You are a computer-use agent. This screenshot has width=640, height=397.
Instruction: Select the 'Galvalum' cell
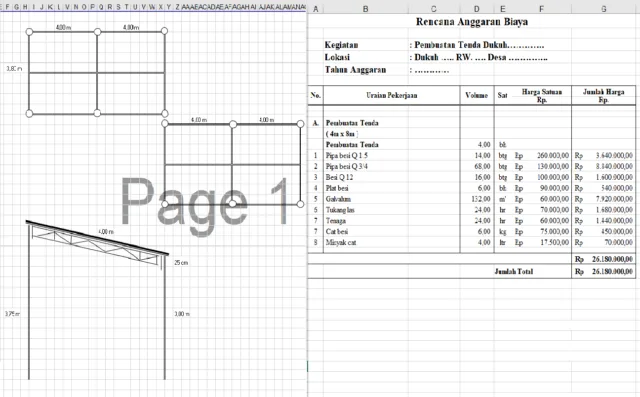pos(338,199)
